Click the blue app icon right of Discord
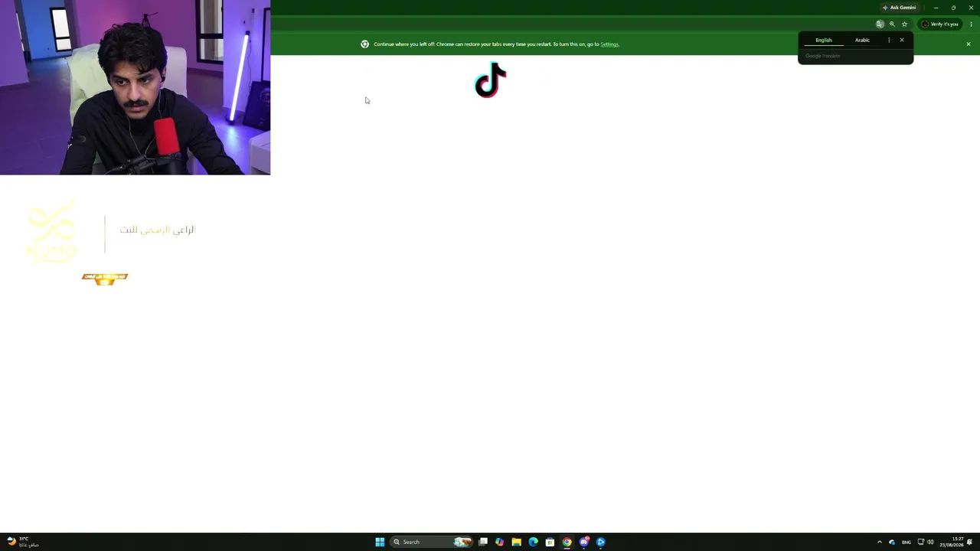Image resolution: width=980 pixels, height=551 pixels. 601,542
